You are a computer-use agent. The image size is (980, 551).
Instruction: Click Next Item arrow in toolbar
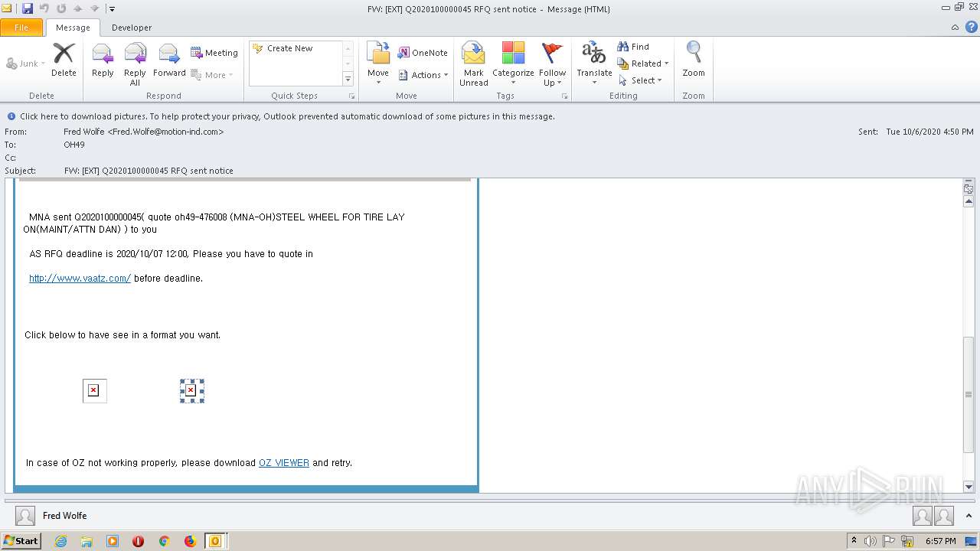[x=94, y=8]
